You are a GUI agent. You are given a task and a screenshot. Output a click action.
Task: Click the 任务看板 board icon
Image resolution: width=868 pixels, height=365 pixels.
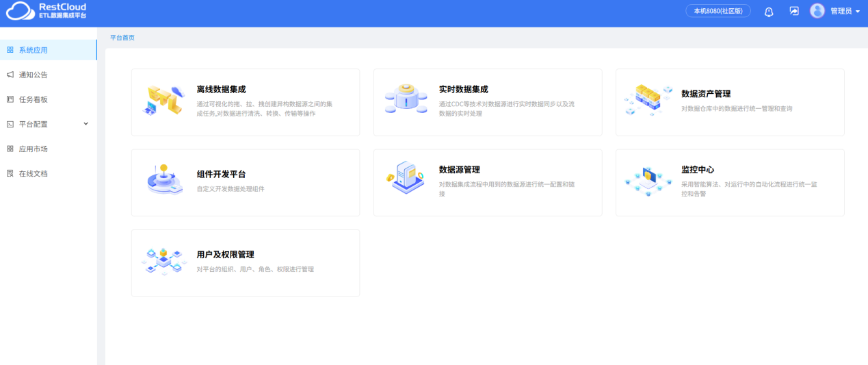pyautogui.click(x=10, y=99)
